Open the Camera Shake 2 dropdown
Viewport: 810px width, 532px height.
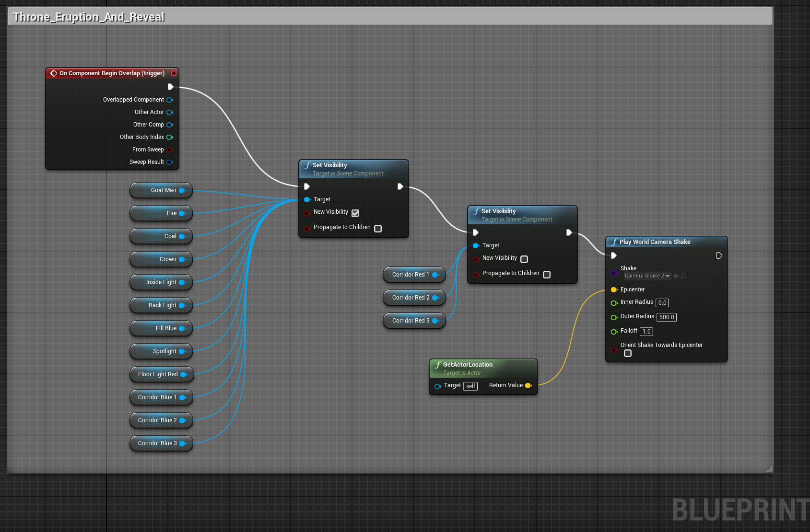[646, 276]
